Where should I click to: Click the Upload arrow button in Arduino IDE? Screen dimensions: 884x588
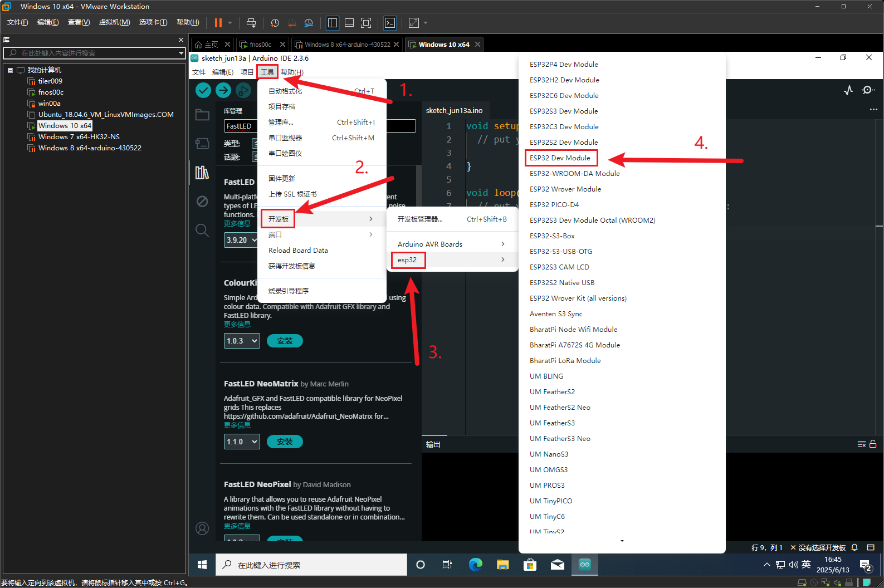[223, 90]
